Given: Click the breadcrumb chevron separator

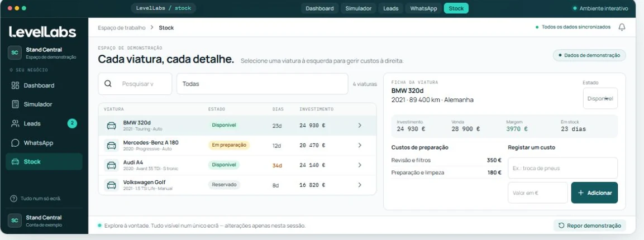Looking at the screenshot, I should pyautogui.click(x=152, y=27).
